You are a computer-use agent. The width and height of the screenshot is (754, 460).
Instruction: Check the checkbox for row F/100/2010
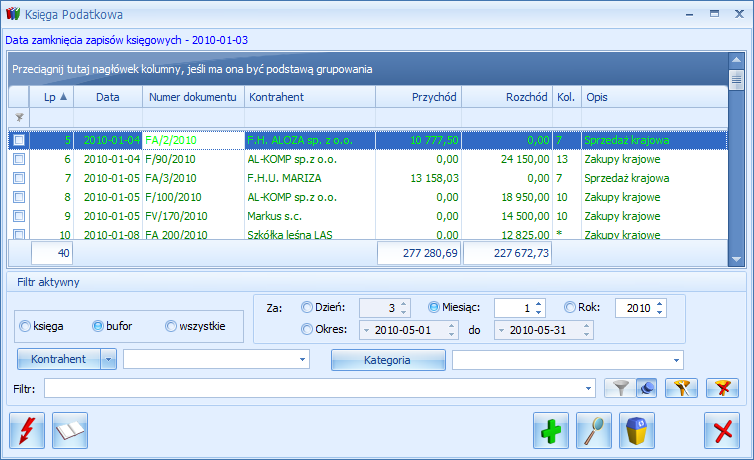click(x=19, y=197)
